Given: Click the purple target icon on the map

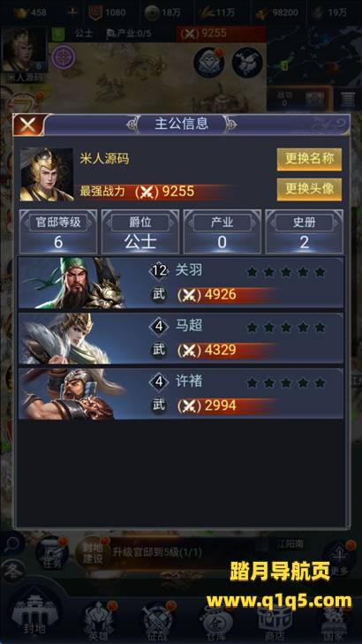Looking at the screenshot, I should 64,57.
